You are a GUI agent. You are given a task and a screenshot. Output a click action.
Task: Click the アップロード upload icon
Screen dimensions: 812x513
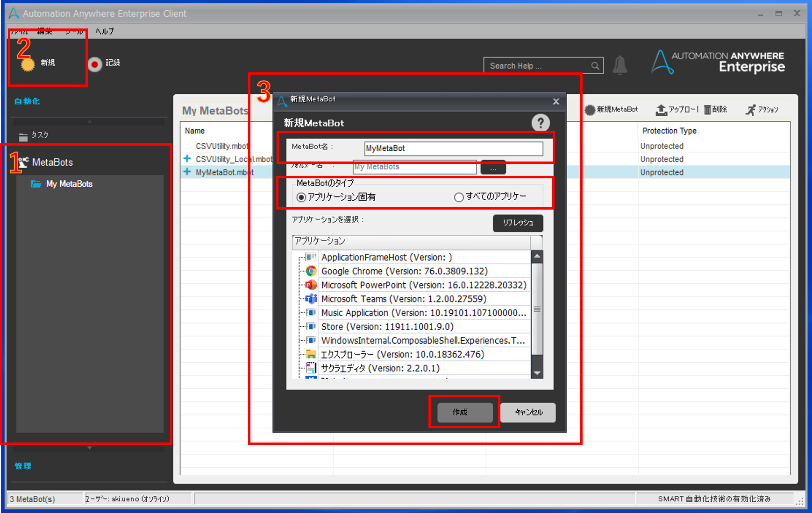click(x=661, y=110)
